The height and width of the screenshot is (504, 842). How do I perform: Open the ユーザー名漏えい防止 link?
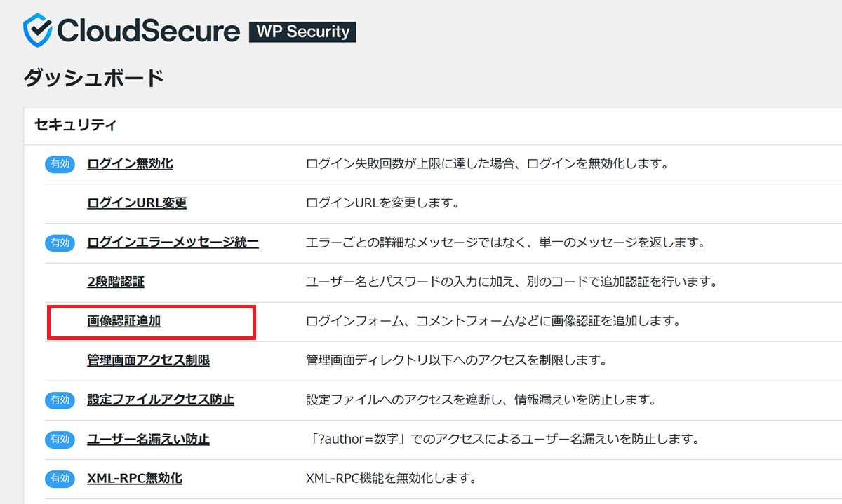coord(148,440)
